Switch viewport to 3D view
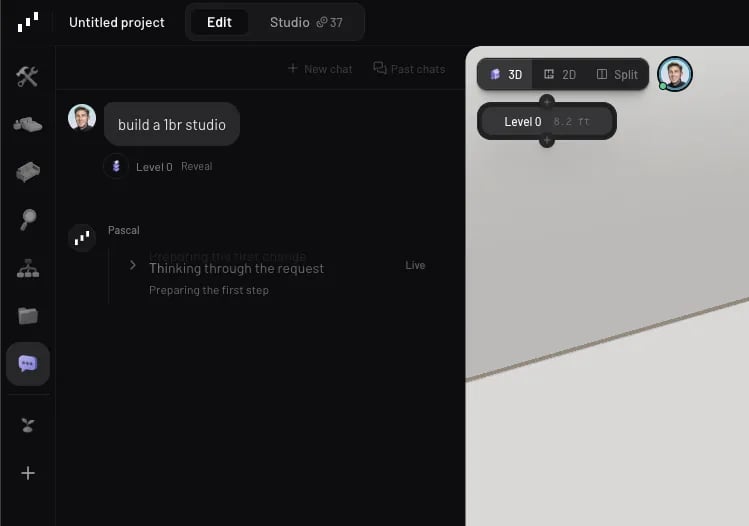The image size is (749, 526). tap(506, 75)
